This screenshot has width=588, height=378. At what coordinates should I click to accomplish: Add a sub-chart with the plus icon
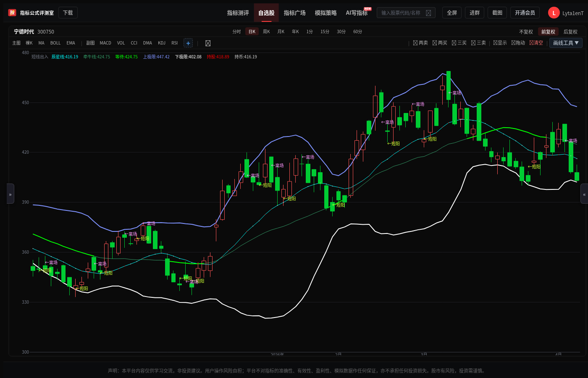pyautogui.click(x=188, y=43)
